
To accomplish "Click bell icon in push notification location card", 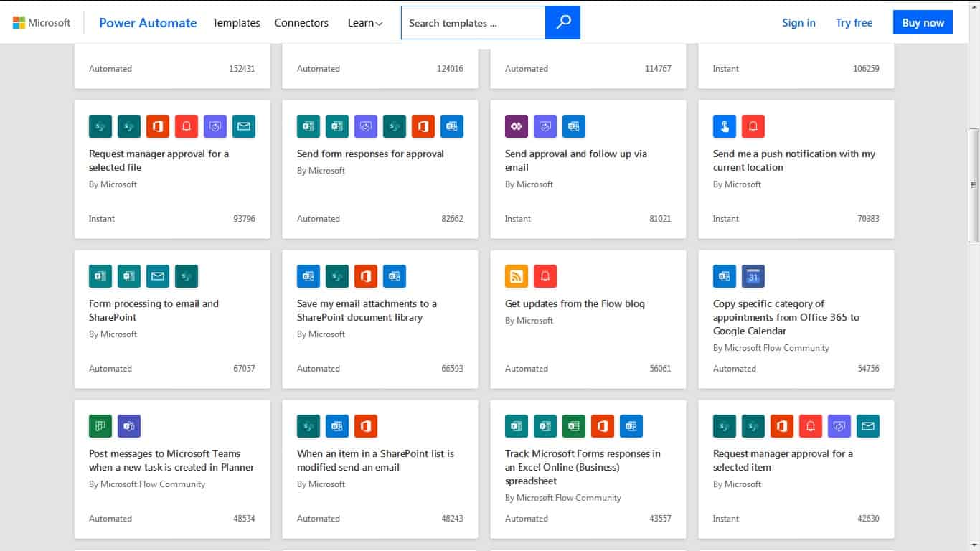I will pos(753,126).
